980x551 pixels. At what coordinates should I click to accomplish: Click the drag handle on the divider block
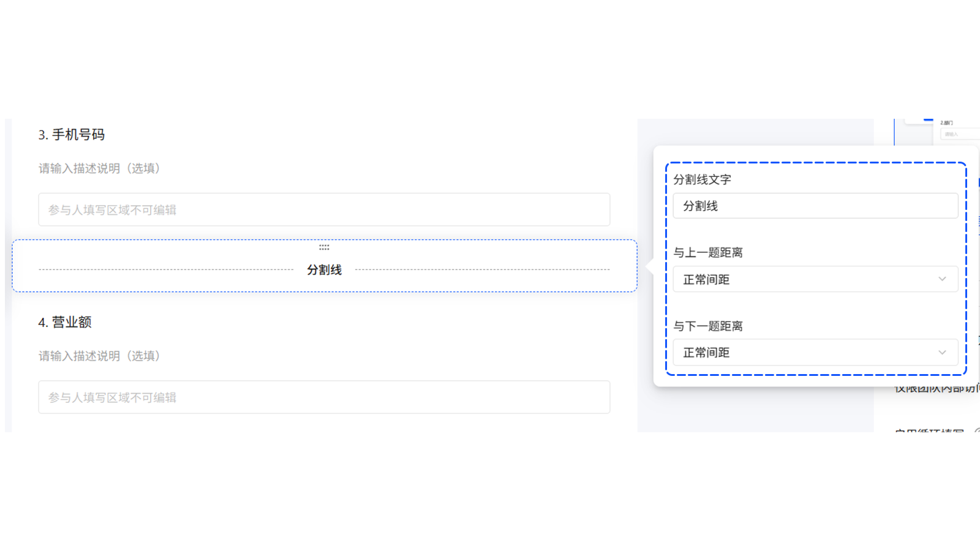[x=324, y=247]
